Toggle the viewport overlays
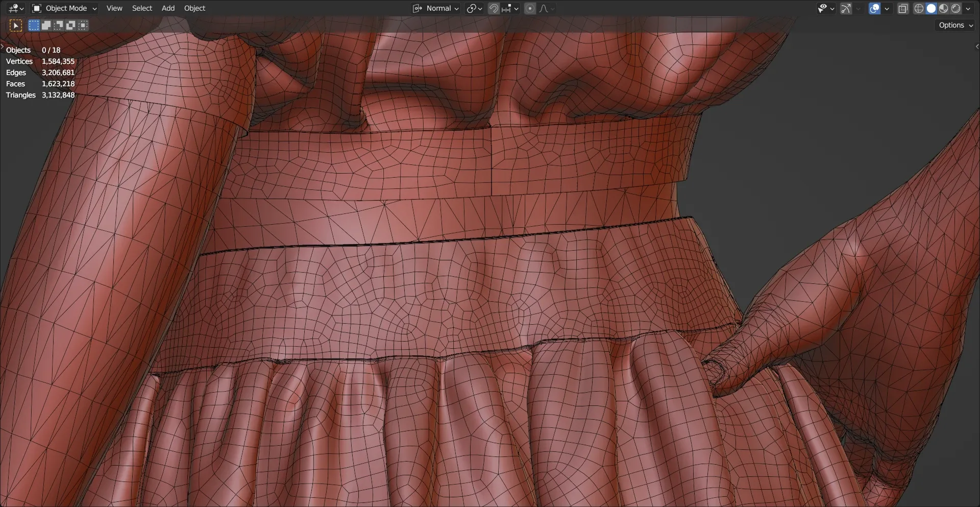The image size is (980, 507). click(x=874, y=8)
